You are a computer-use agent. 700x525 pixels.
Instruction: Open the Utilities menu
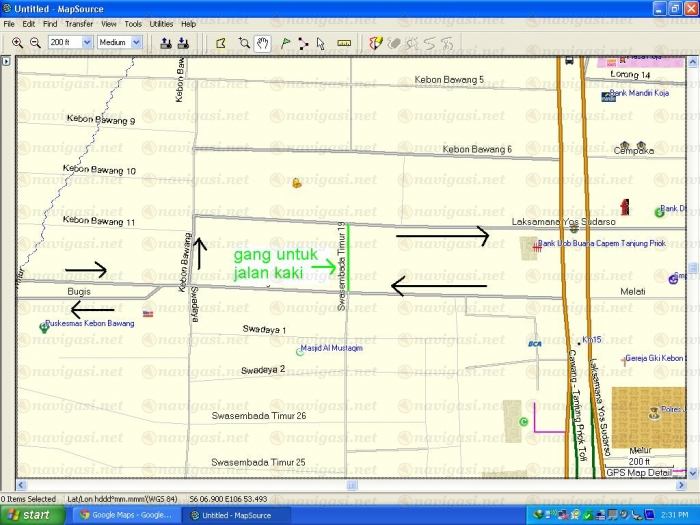click(161, 23)
